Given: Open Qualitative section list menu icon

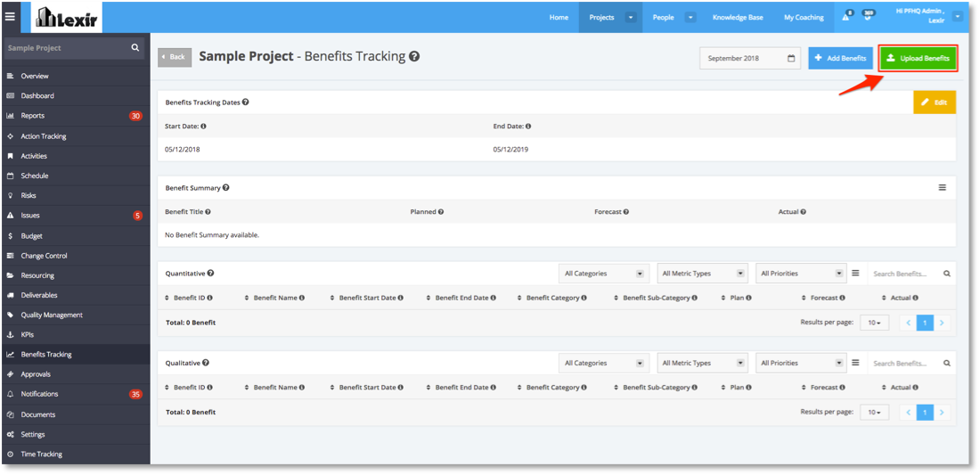Looking at the screenshot, I should 855,363.
